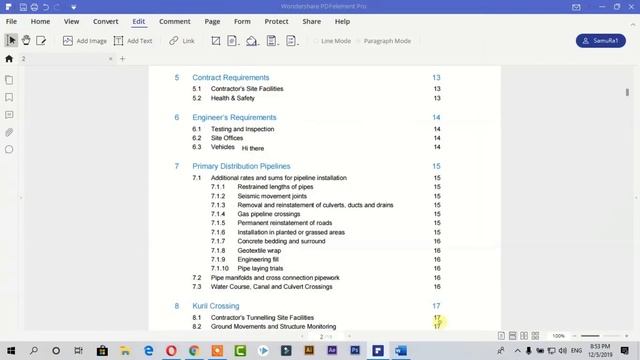640x360 pixels.
Task: Open the Convert tab
Action: [x=105, y=22]
